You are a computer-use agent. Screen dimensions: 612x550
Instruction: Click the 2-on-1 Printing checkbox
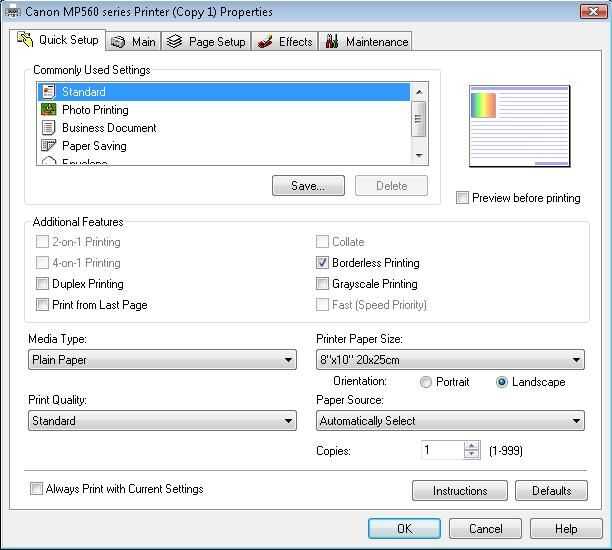[x=42, y=242]
